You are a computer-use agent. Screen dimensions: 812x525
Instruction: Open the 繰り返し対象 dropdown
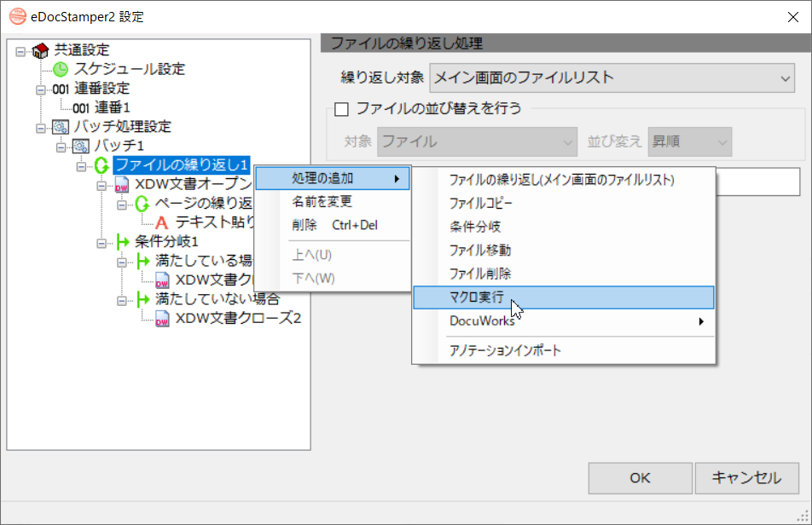[x=612, y=78]
